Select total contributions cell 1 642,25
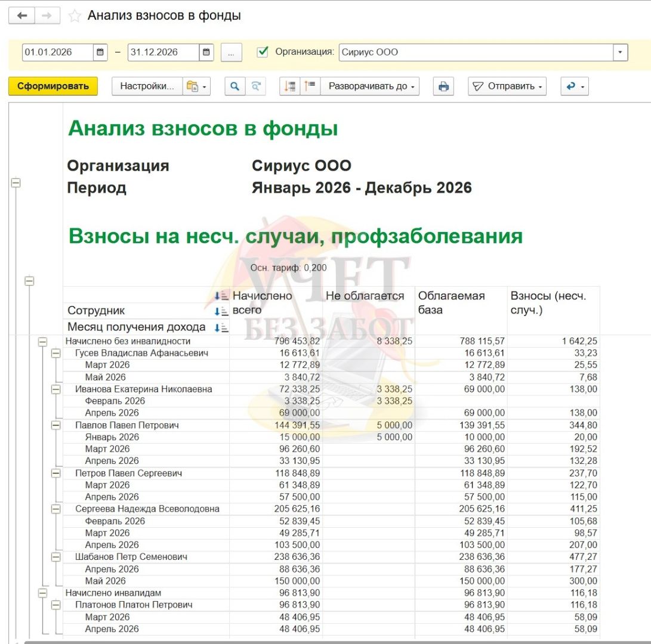 pyautogui.click(x=553, y=341)
